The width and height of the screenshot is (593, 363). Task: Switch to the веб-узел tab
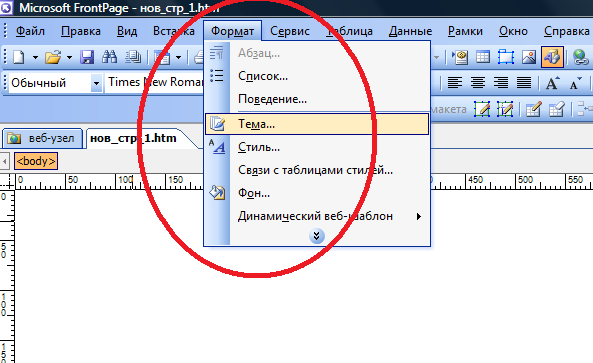(42, 138)
